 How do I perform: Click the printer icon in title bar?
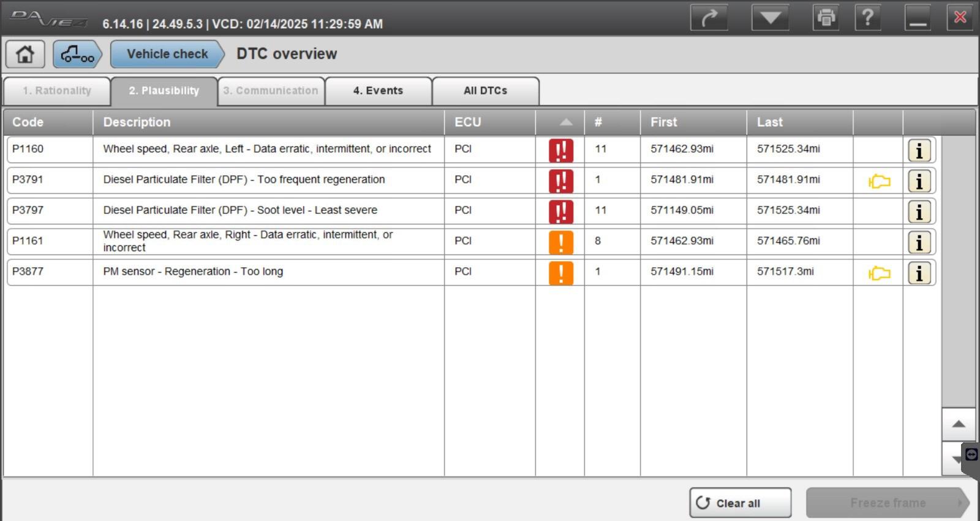(826, 17)
